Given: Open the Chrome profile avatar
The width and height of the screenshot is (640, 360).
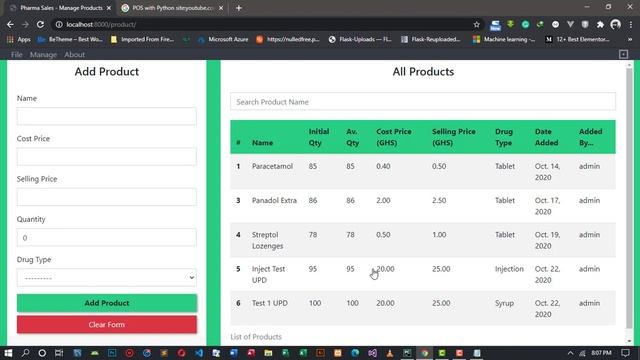Looking at the screenshot, I should click(x=616, y=24).
